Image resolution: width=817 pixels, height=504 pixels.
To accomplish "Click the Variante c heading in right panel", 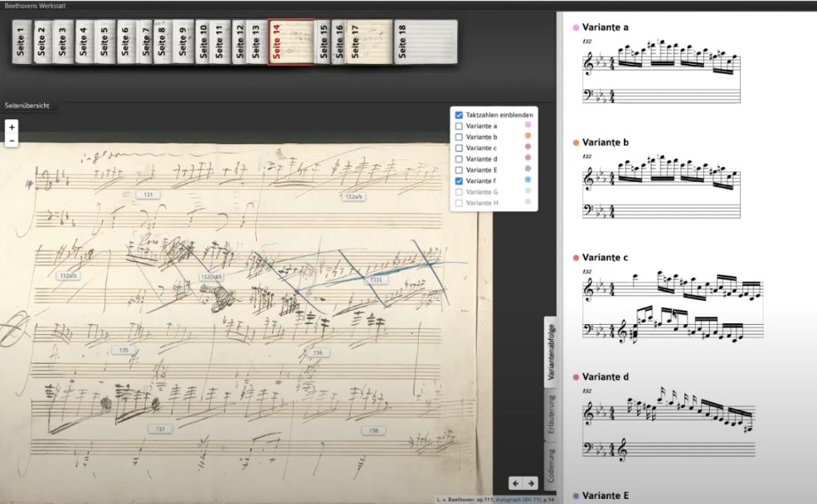I will (605, 257).
